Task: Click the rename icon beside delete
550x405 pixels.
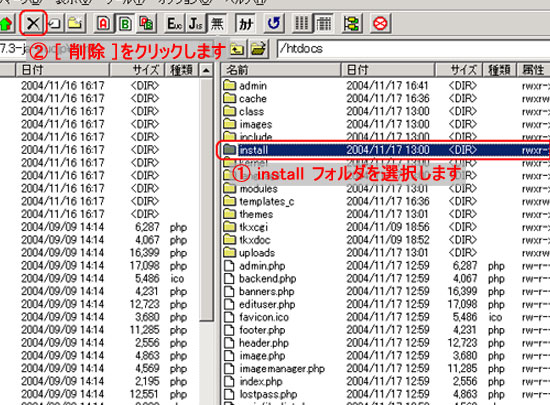Action: pyautogui.click(x=55, y=23)
